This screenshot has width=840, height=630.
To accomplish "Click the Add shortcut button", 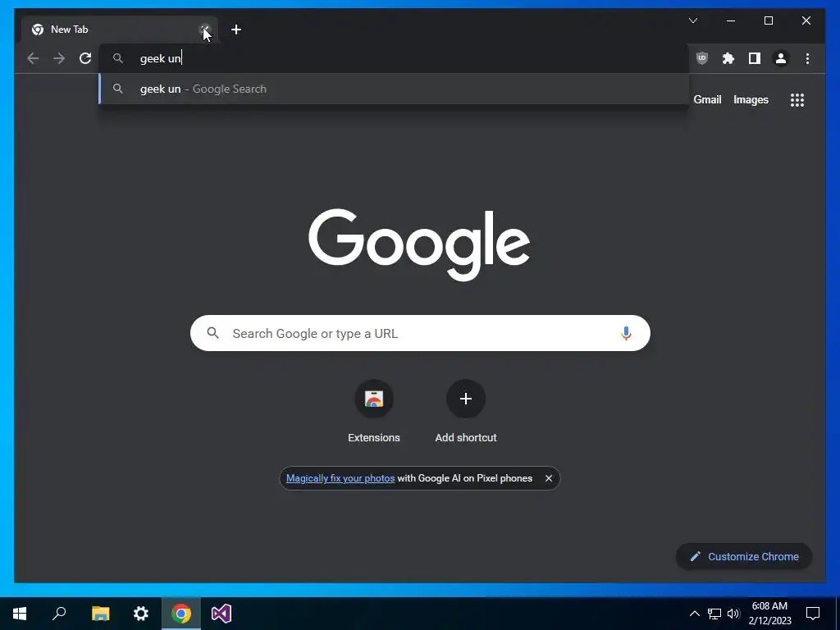I will (x=466, y=413).
